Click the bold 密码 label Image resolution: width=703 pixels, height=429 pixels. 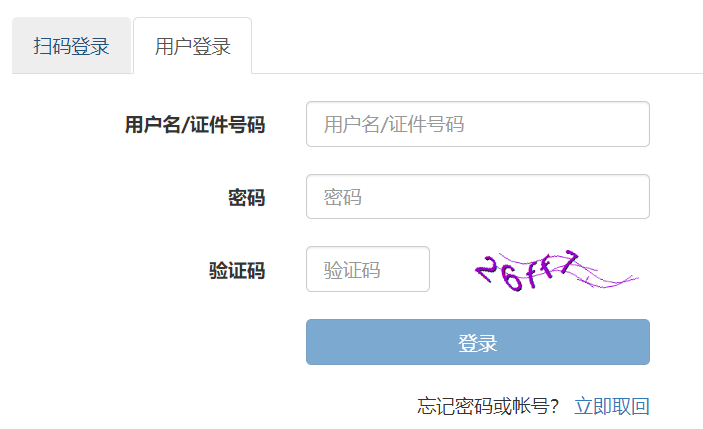(246, 198)
